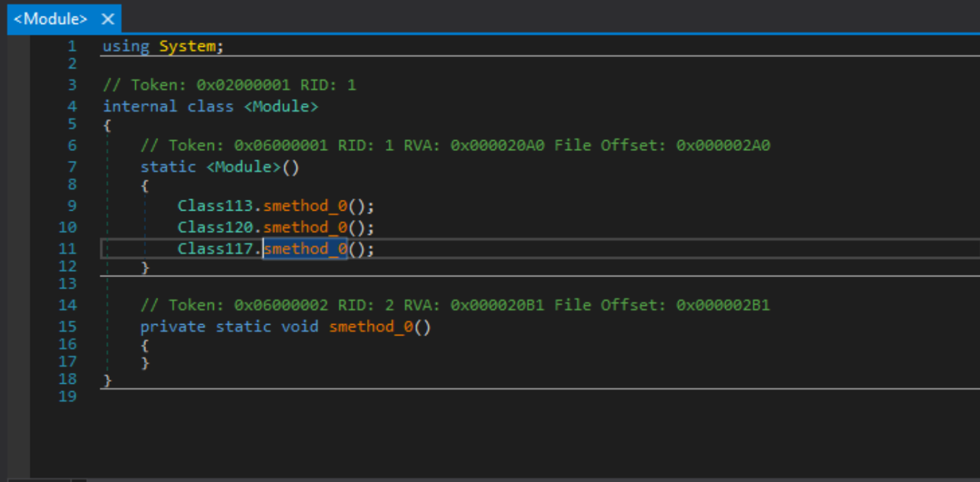Click smethod_0 call of Class120
980x482 pixels.
pyautogui.click(x=305, y=227)
